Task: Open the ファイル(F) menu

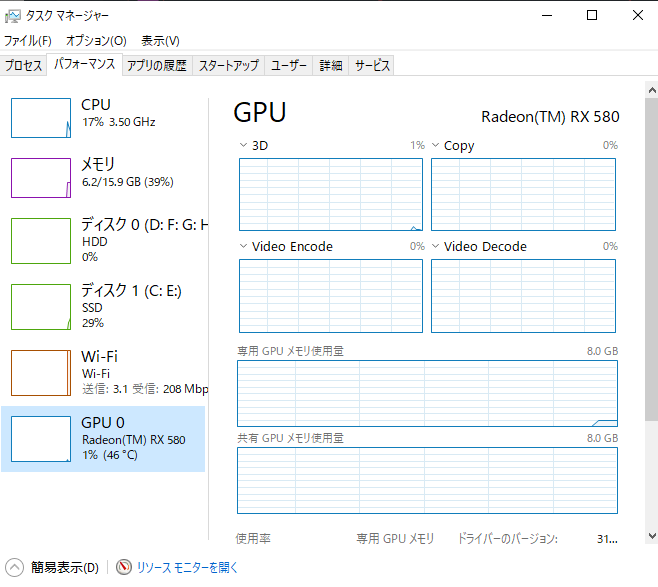Action: [28, 41]
